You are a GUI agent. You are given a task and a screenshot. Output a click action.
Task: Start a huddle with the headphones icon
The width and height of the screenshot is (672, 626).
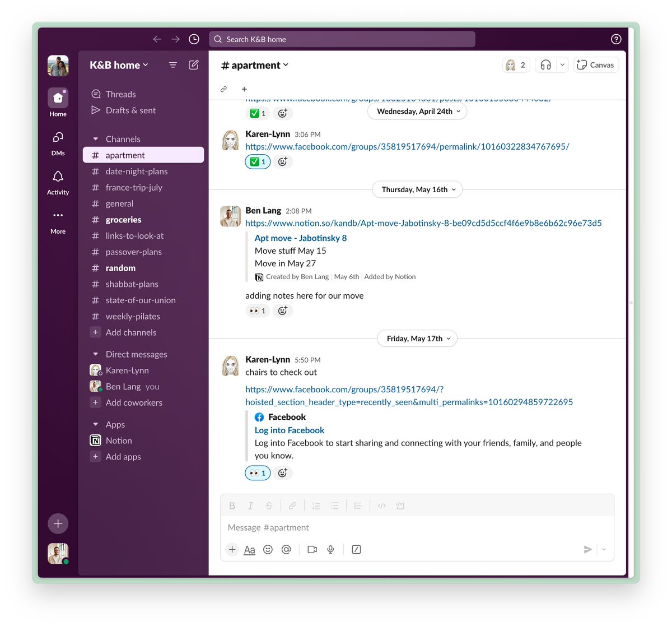point(545,64)
